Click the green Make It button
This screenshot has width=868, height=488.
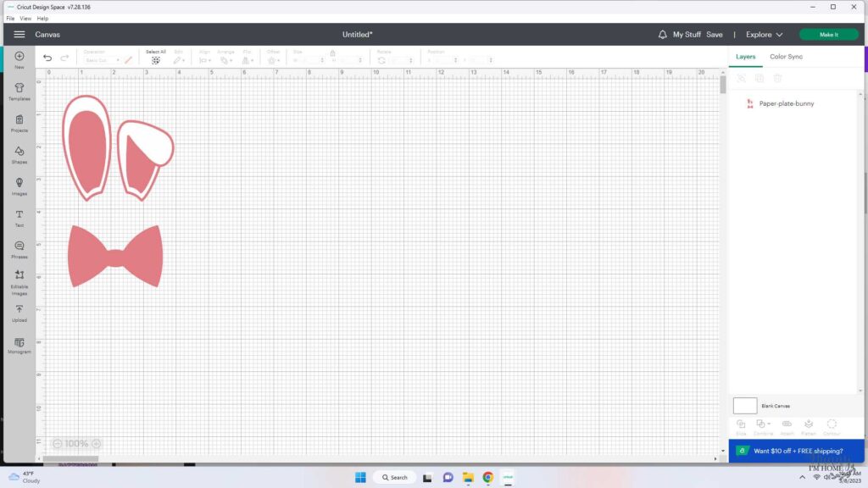point(829,34)
